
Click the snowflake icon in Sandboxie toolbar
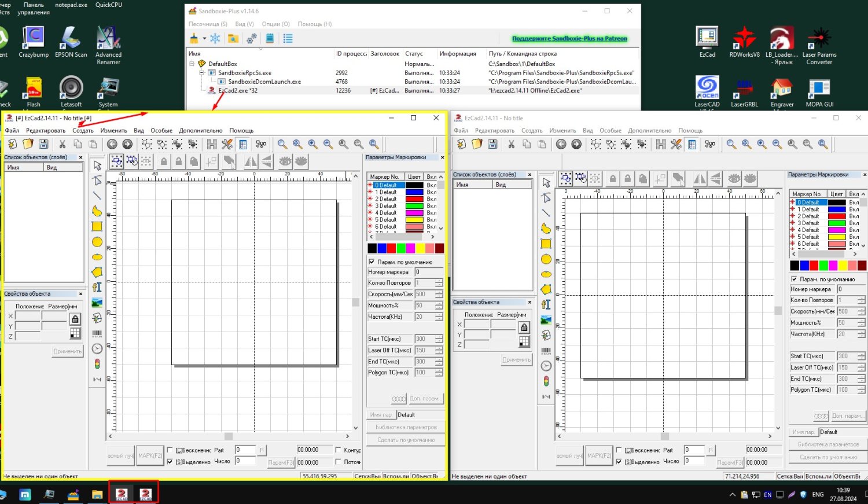pyautogui.click(x=215, y=38)
